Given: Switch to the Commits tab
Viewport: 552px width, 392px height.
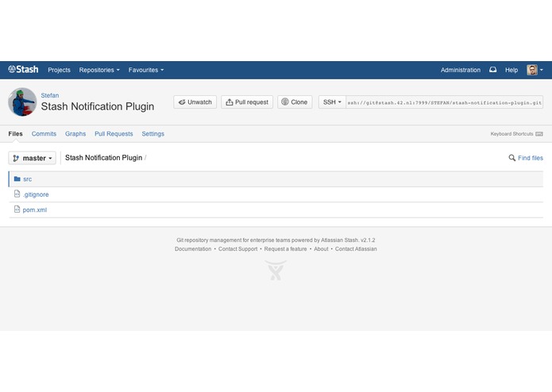Looking at the screenshot, I should 44,133.
